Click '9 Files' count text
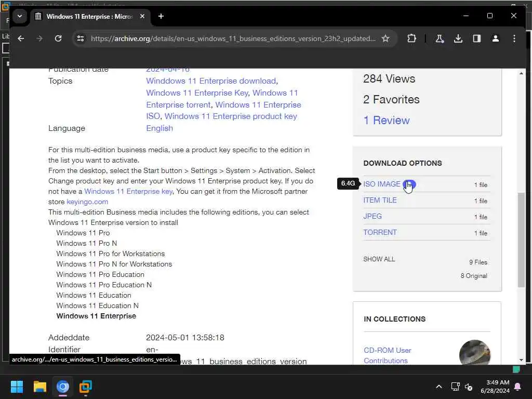The width and height of the screenshot is (532, 399). point(478,262)
